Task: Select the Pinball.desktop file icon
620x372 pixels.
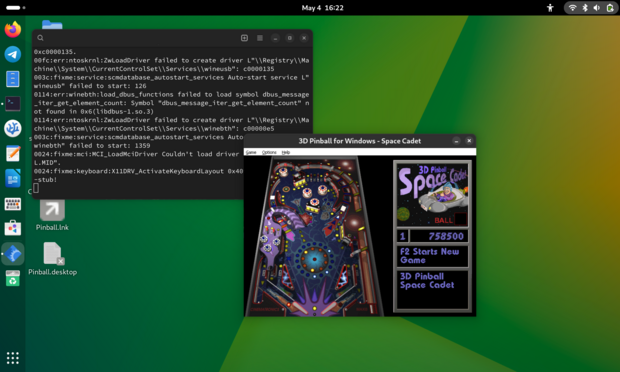Action: 52,258
